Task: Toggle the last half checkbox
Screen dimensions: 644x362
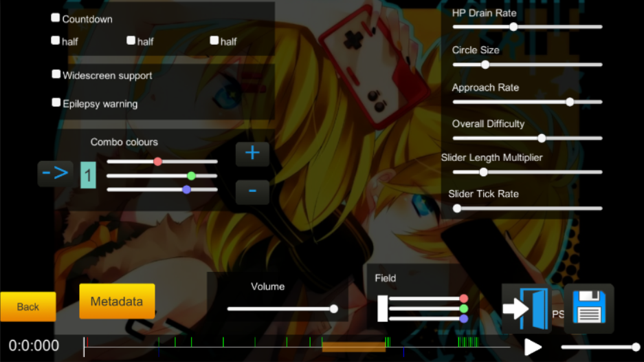Action: pos(214,41)
